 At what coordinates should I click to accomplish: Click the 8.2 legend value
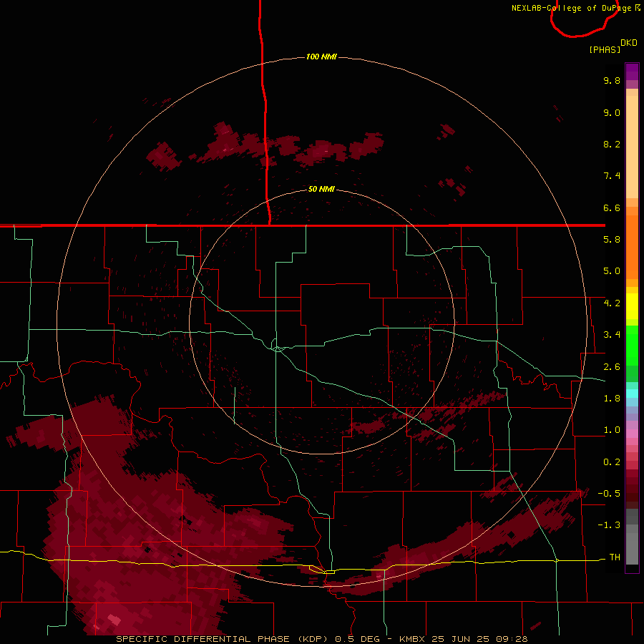[612, 144]
